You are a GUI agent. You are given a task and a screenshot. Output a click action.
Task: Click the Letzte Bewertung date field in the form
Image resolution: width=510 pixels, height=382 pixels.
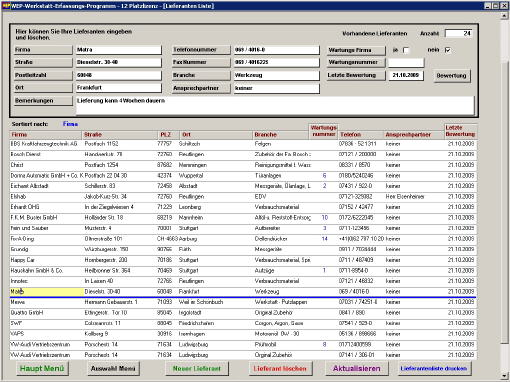coord(406,75)
